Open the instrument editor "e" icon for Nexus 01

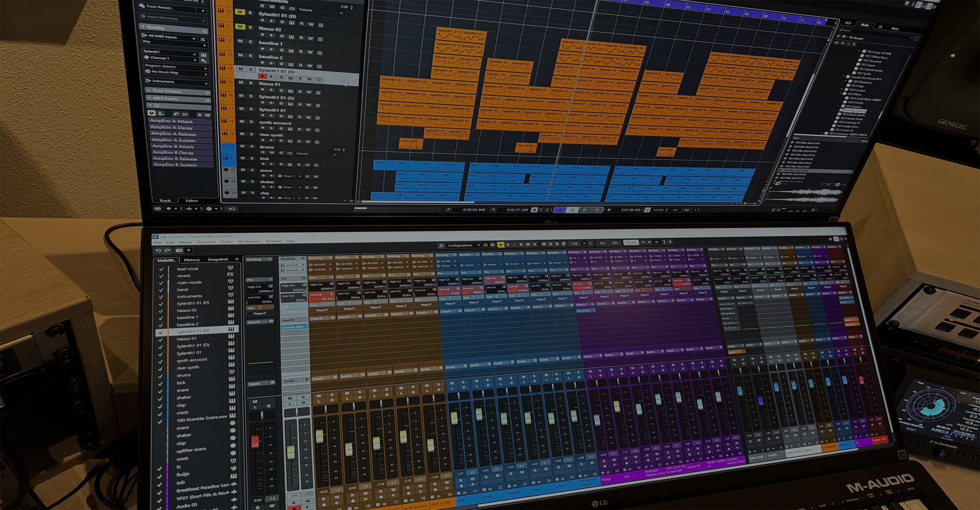[281, 91]
